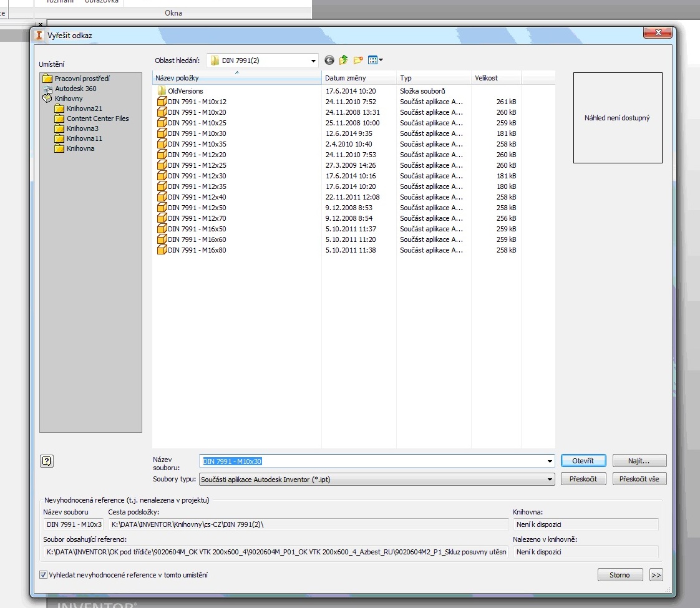Image resolution: width=700 pixels, height=608 pixels.
Task: Go up one folder level icon
Action: click(343, 60)
